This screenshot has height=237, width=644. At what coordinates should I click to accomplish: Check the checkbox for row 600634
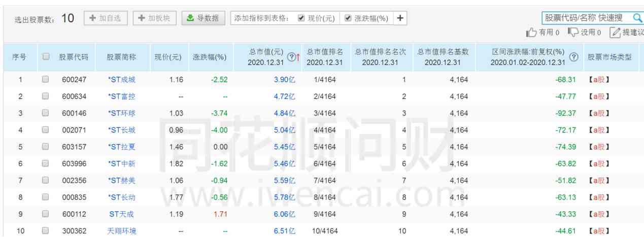45,96
